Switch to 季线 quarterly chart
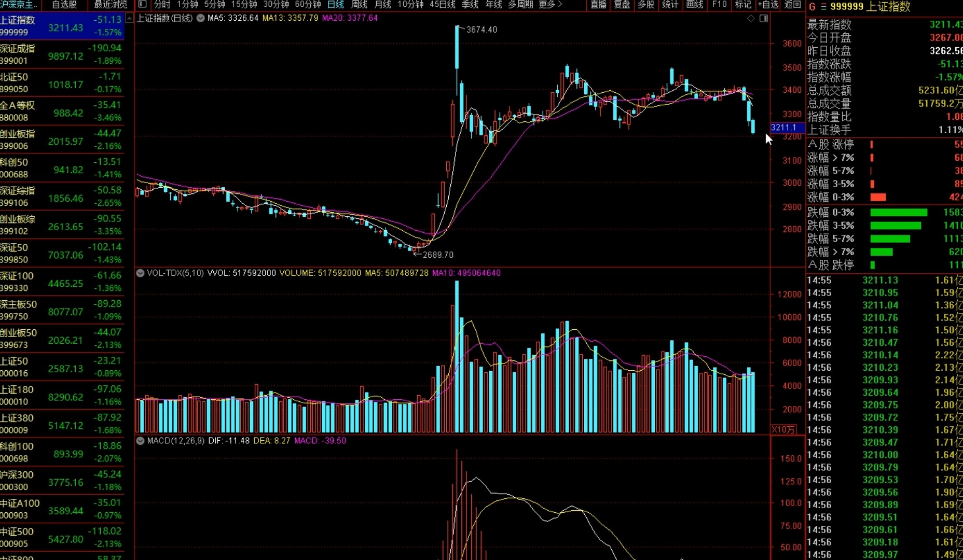 click(470, 5)
